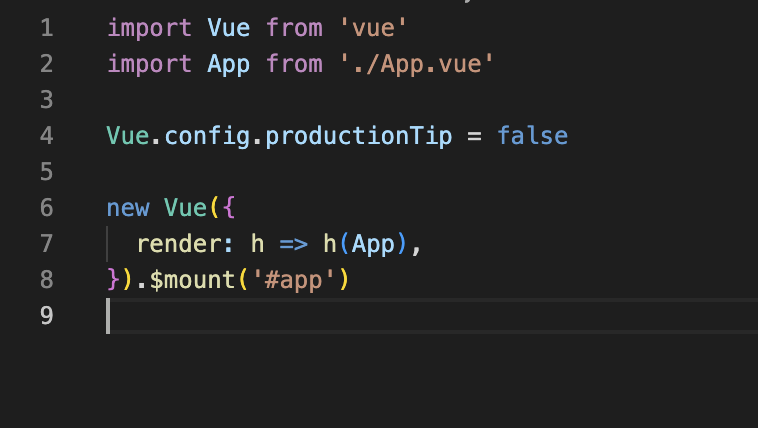Click line number 9 in the gutter
Screen dimensions: 758x428
coord(47,315)
